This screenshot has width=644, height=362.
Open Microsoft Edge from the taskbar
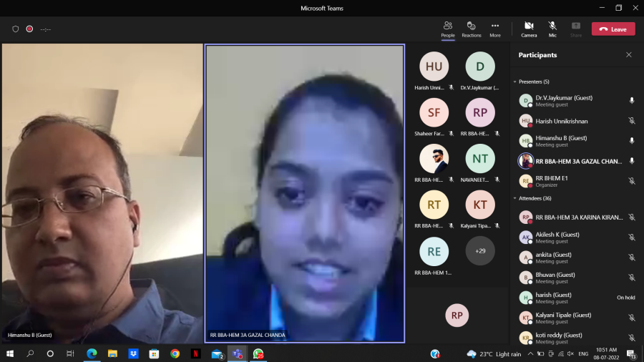point(92,353)
